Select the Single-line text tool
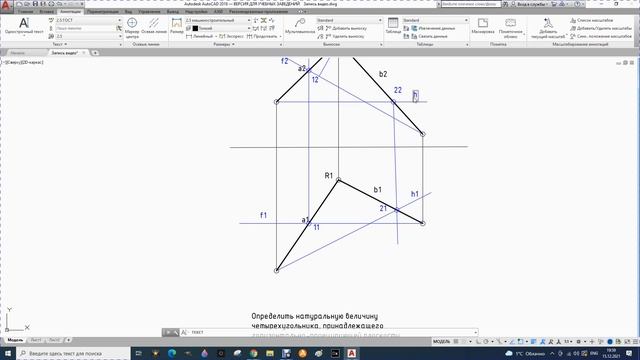Image resolution: width=640 pixels, height=360 pixels. [x=24, y=26]
